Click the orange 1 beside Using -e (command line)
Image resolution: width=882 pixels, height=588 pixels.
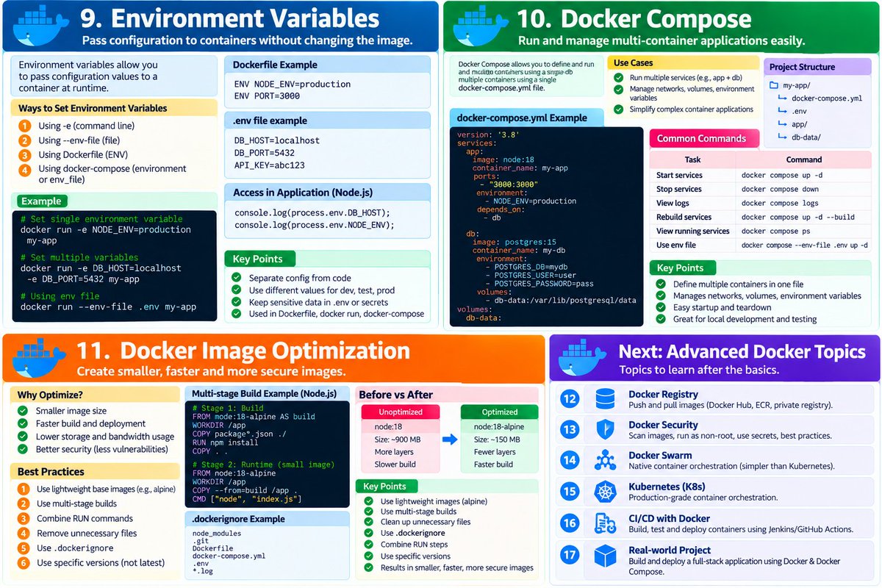pos(25,126)
